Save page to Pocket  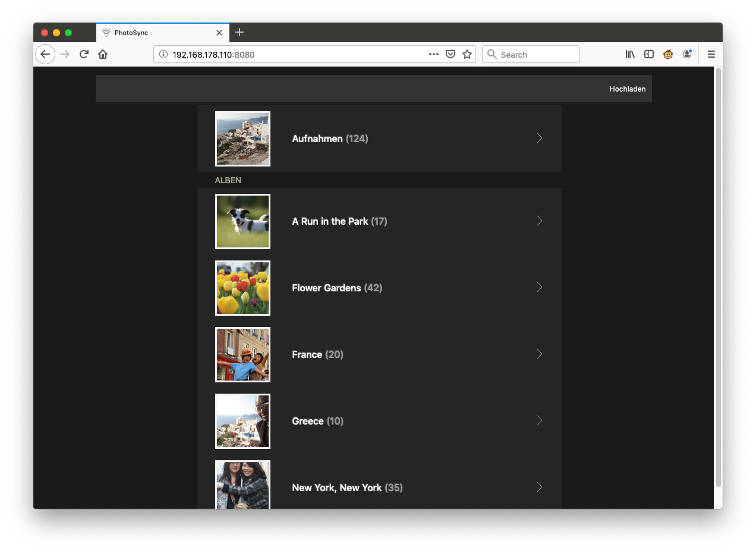click(451, 54)
